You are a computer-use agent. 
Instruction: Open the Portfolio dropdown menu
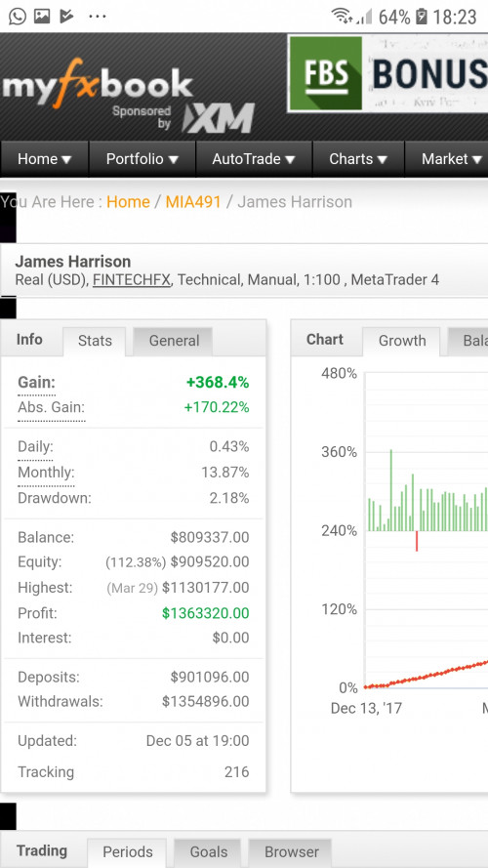pos(142,159)
